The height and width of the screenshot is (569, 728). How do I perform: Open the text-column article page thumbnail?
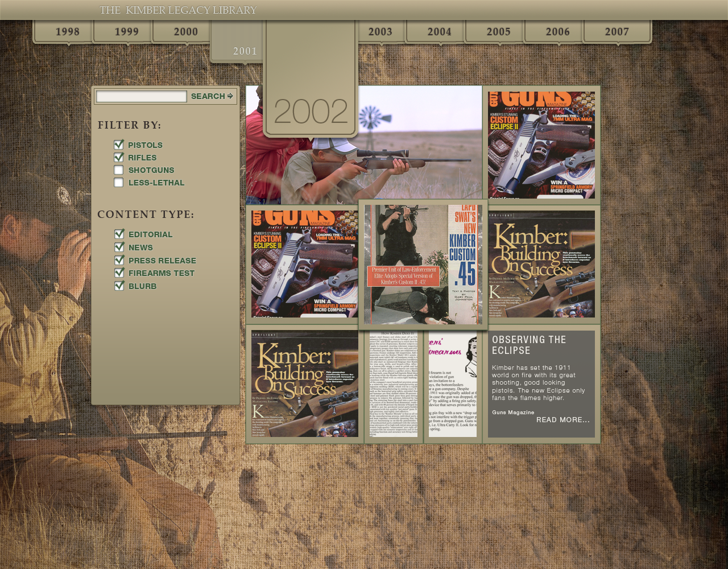[394, 384]
